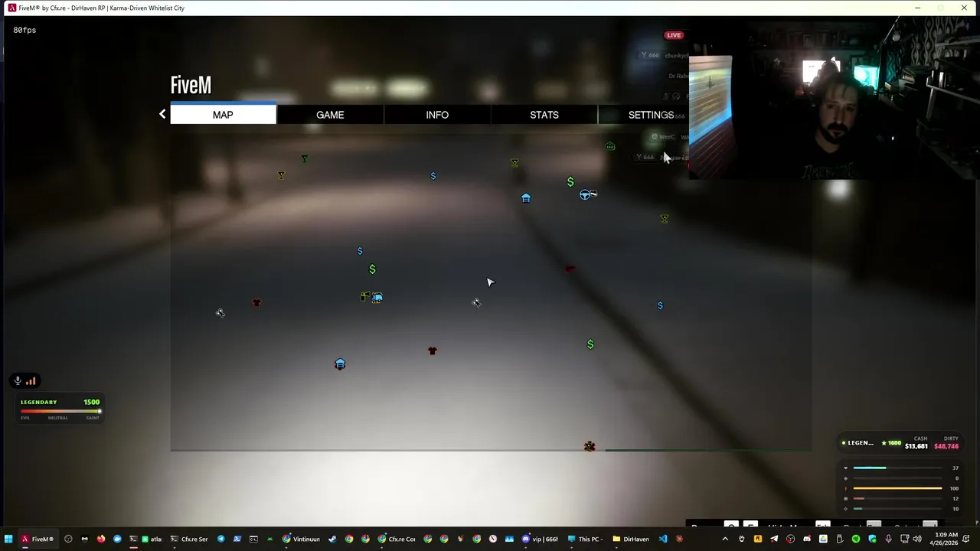The height and width of the screenshot is (551, 980).
Task: Click the orange status bar valued 100
Action: pyautogui.click(x=897, y=488)
